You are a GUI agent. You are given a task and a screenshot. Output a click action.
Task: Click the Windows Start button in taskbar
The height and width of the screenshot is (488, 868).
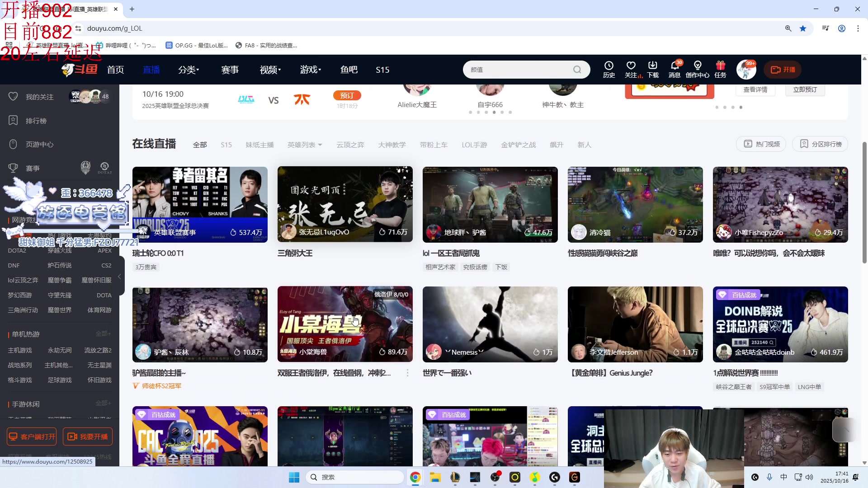click(294, 477)
